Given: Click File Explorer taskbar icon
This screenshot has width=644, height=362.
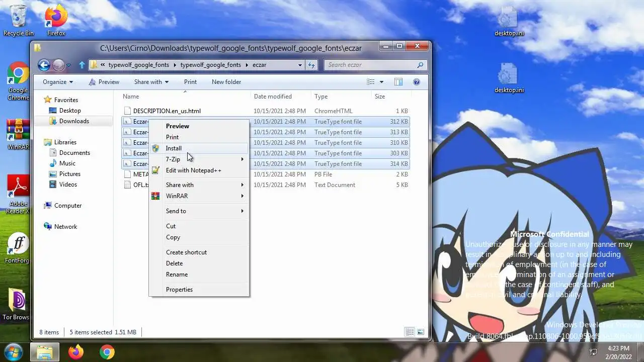Looking at the screenshot, I should tap(45, 352).
